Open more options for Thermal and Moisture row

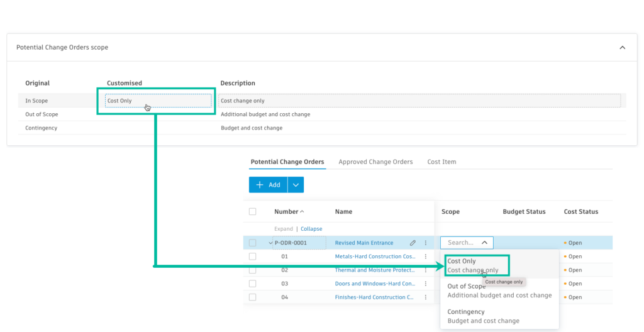coord(426,270)
